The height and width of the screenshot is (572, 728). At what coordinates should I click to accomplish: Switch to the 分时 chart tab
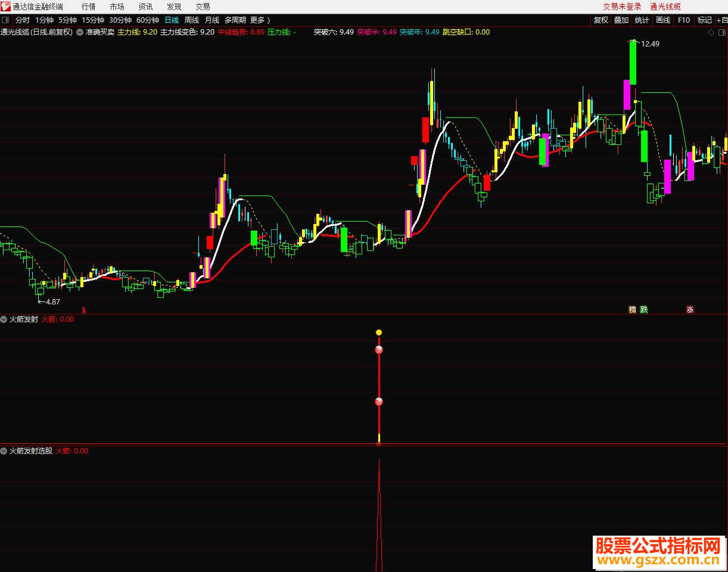[x=22, y=20]
